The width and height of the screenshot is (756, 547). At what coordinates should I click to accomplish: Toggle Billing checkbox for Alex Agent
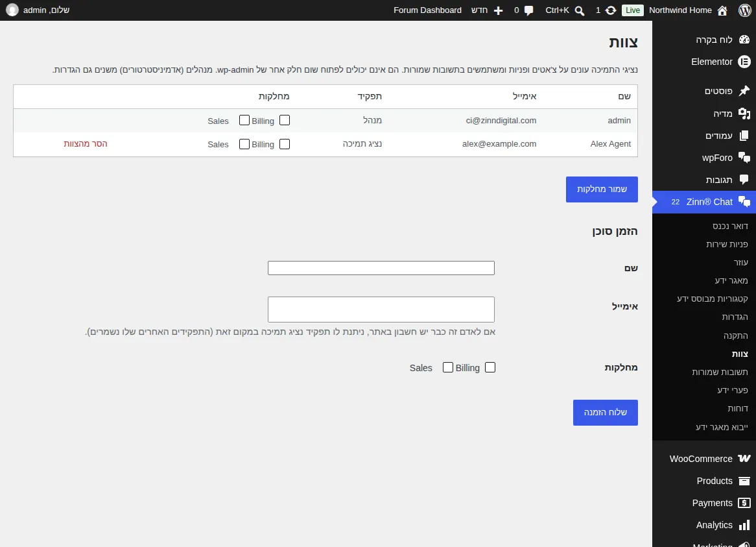click(x=285, y=144)
